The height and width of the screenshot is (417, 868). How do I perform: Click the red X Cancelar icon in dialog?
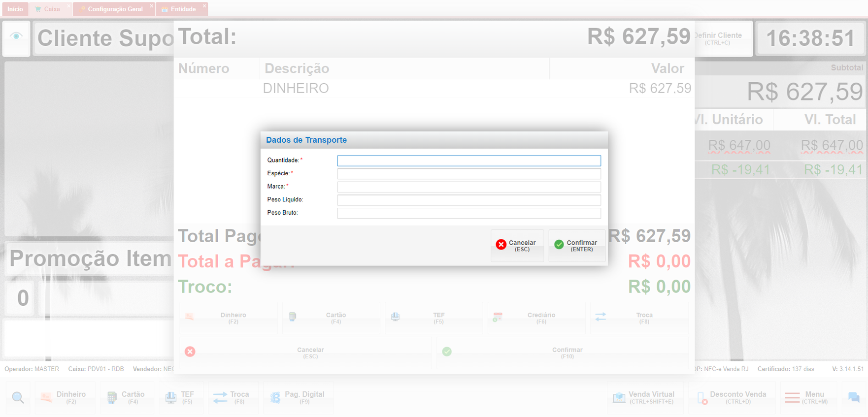pos(501,245)
